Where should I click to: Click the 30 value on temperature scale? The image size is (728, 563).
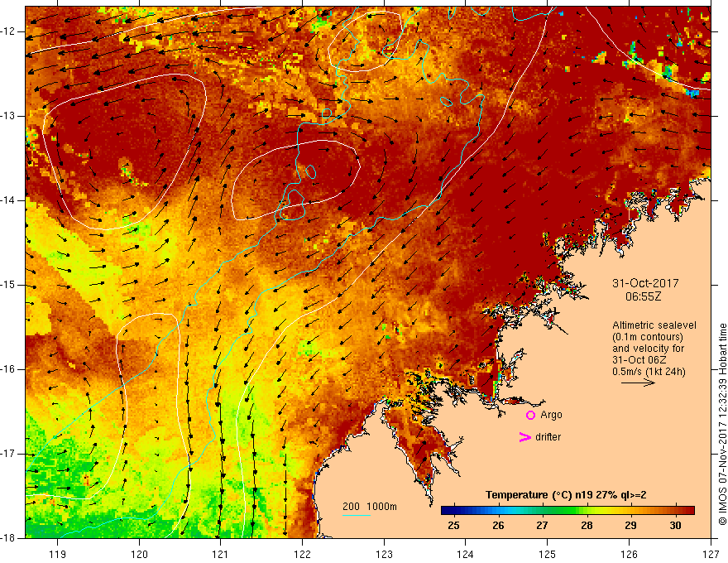[675, 526]
